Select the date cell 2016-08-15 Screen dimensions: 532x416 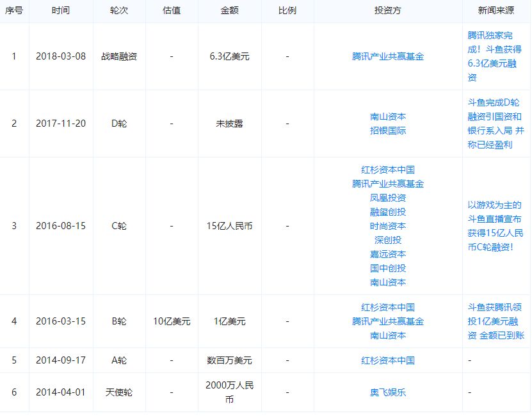coord(61,226)
